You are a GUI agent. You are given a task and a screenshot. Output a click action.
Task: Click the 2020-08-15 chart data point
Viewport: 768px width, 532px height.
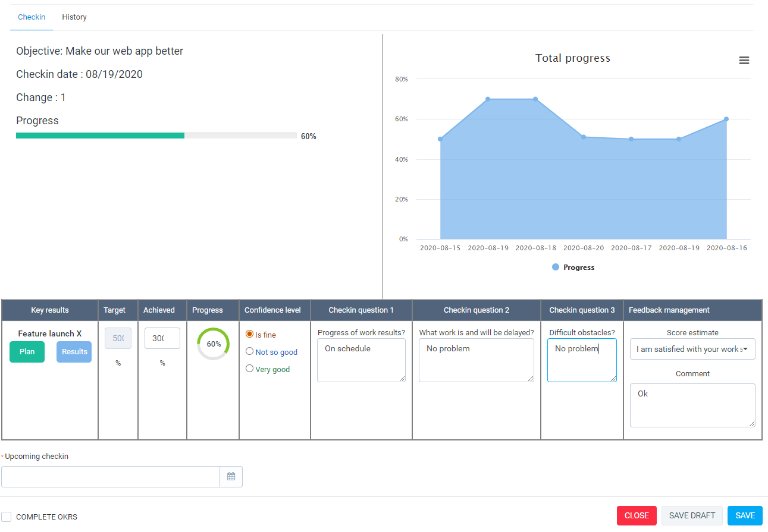click(440, 139)
